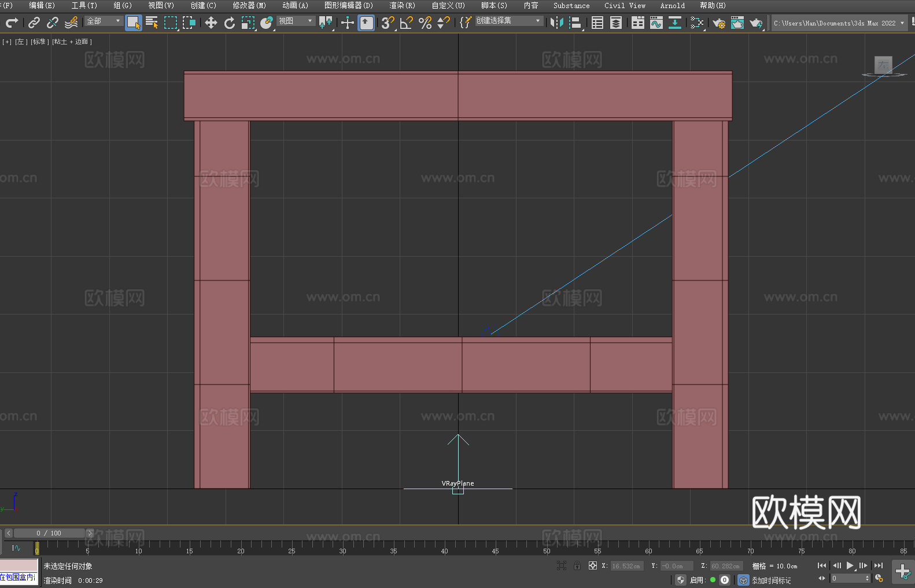
Task: Open the 渲染(R) menu
Action: click(402, 5)
